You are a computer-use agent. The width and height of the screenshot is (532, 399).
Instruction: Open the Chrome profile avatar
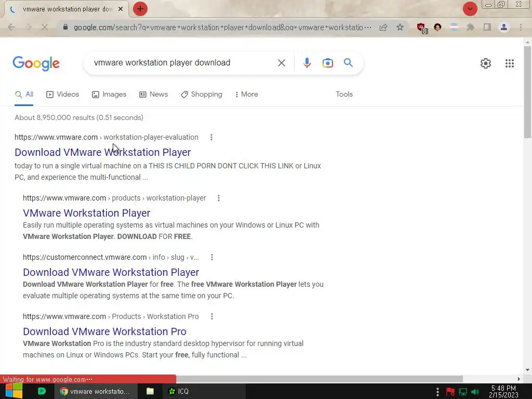[x=504, y=27]
